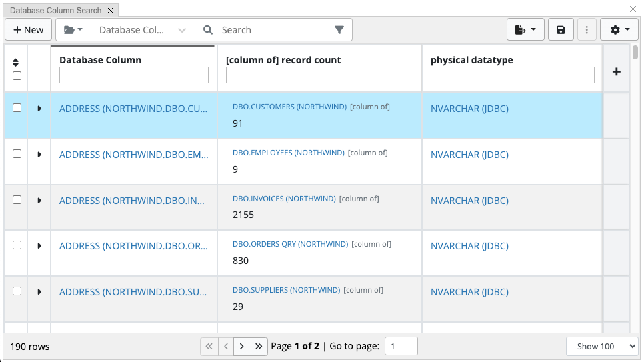Click the vertical ellipsis more options

coord(587,30)
